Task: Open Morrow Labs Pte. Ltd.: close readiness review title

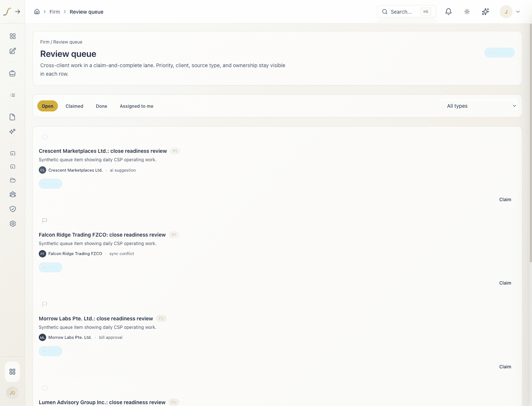Action: pos(96,319)
